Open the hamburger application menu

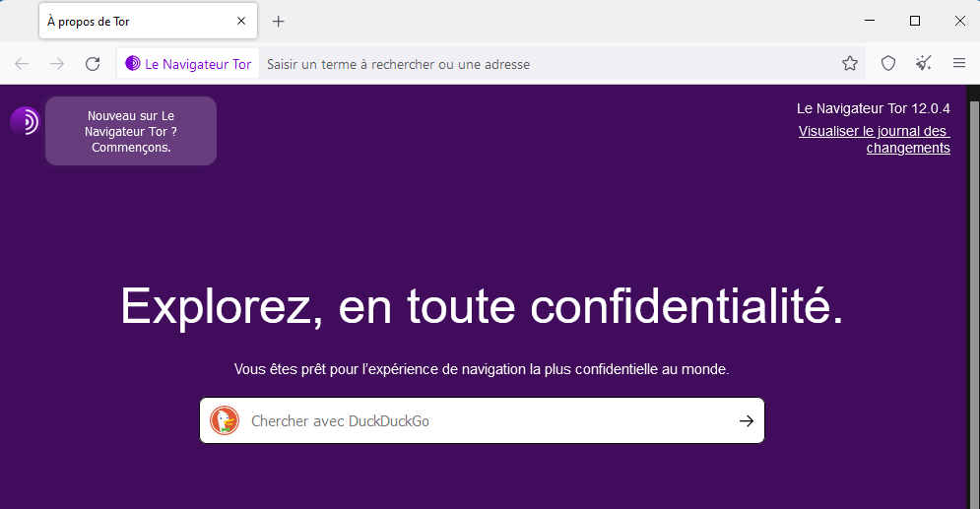959,63
